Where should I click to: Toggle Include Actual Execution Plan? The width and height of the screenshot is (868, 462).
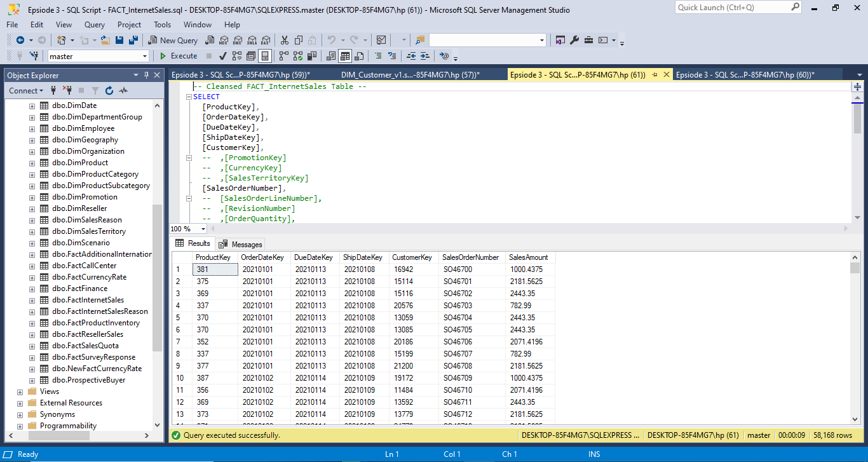(284, 56)
